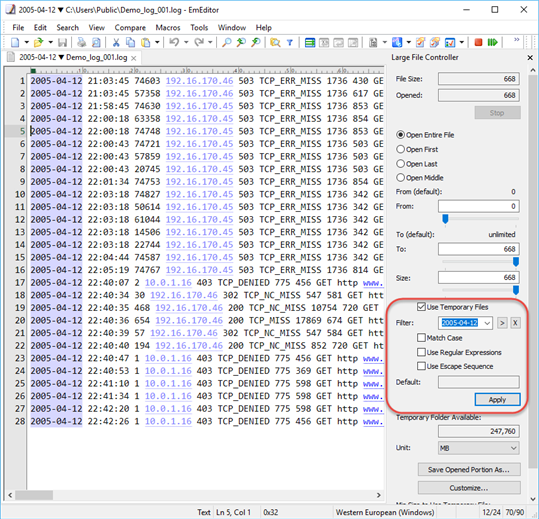Click the To input field
Screen dimensions: 539x519
point(478,249)
